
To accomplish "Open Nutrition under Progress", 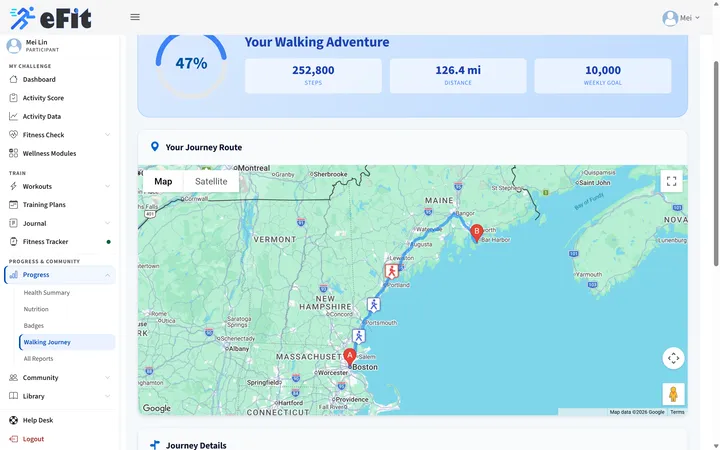I will click(36, 309).
